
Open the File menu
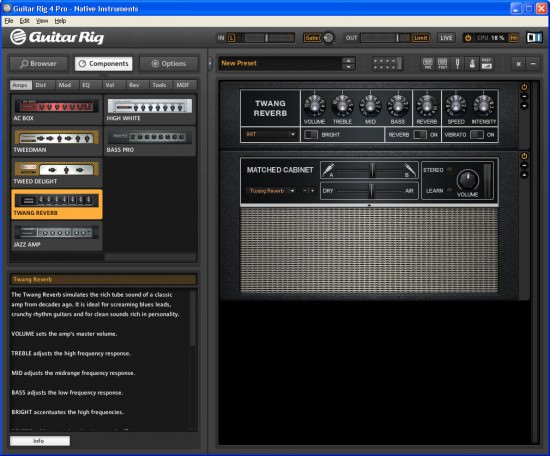point(9,21)
